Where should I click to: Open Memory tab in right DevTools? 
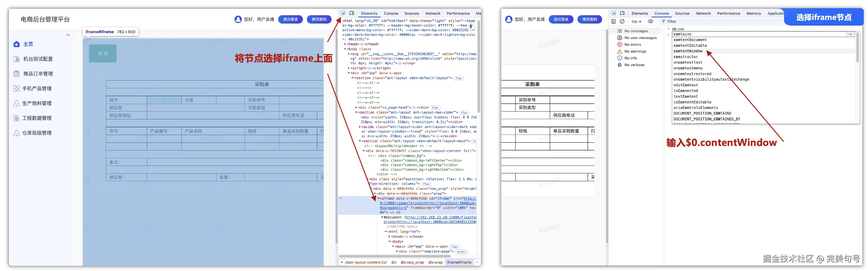click(x=753, y=13)
